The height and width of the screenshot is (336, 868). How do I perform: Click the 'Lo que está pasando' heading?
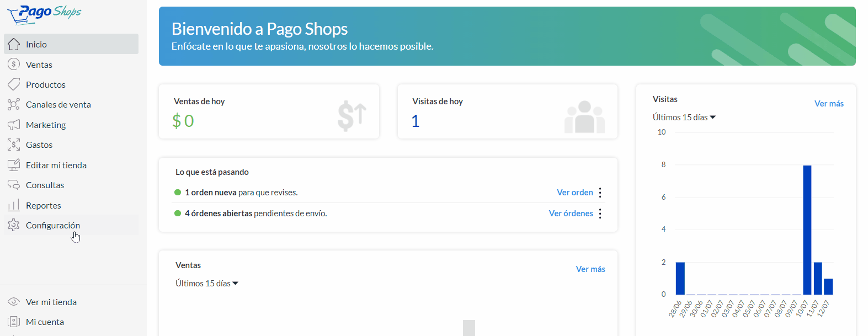click(212, 172)
